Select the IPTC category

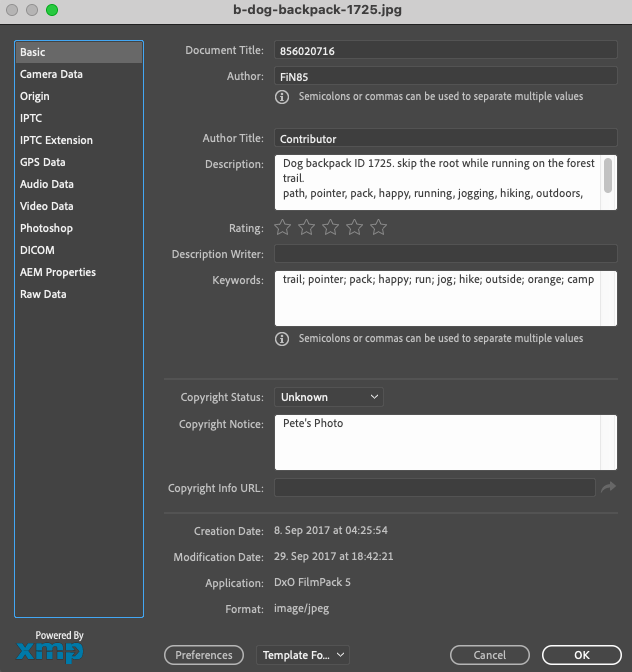coord(78,118)
